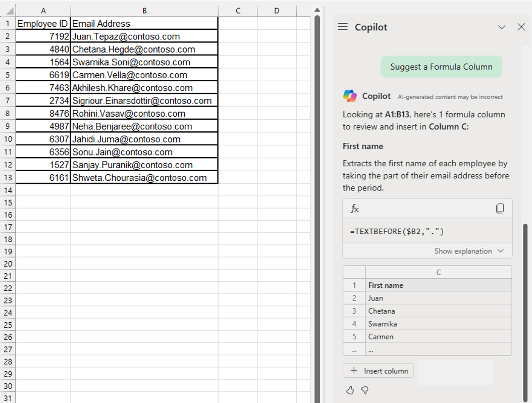Select cell with Juan.Tepaz@contoso.com
Screen dimensions: 532x403
(144, 36)
